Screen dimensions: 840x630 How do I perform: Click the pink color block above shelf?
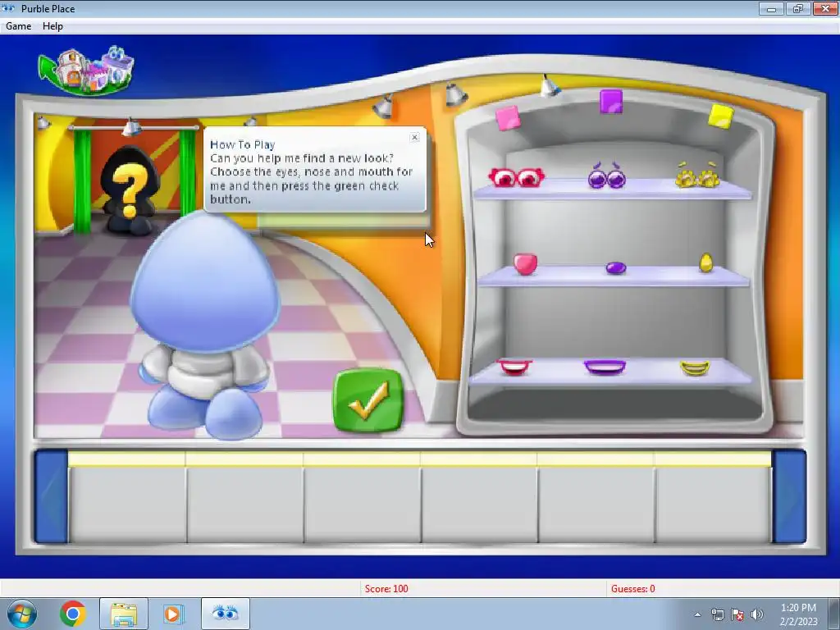pyautogui.click(x=507, y=118)
